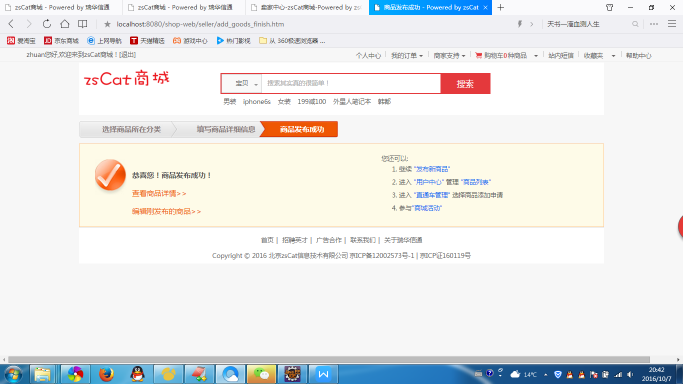Go back with the browser back arrow
Image resolution: width=683 pixels, height=384 pixels.
pyautogui.click(x=11, y=24)
